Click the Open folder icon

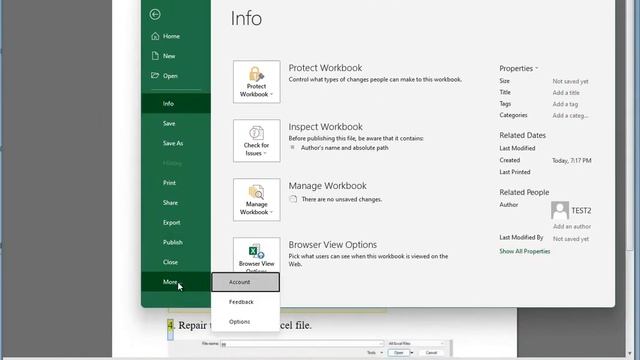point(155,76)
